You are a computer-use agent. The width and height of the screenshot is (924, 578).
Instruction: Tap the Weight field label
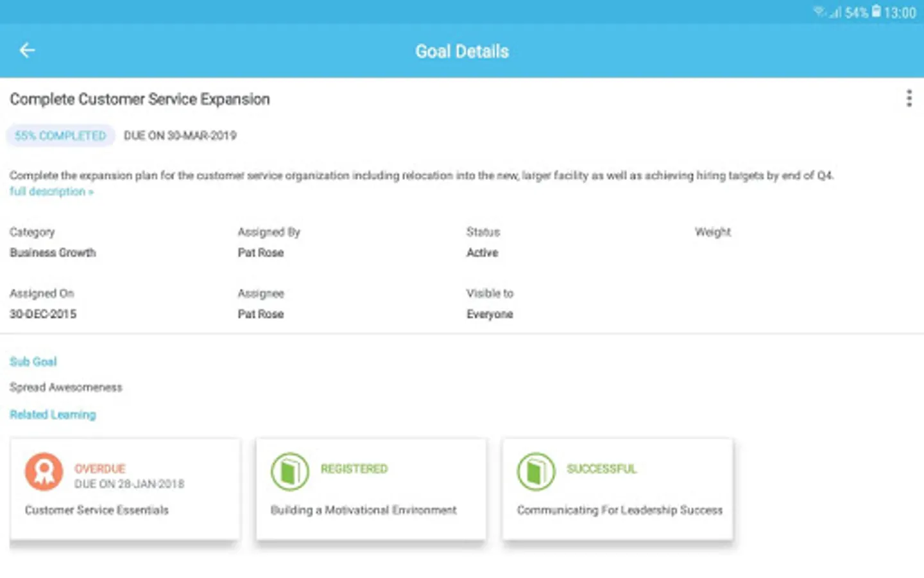[x=712, y=232]
